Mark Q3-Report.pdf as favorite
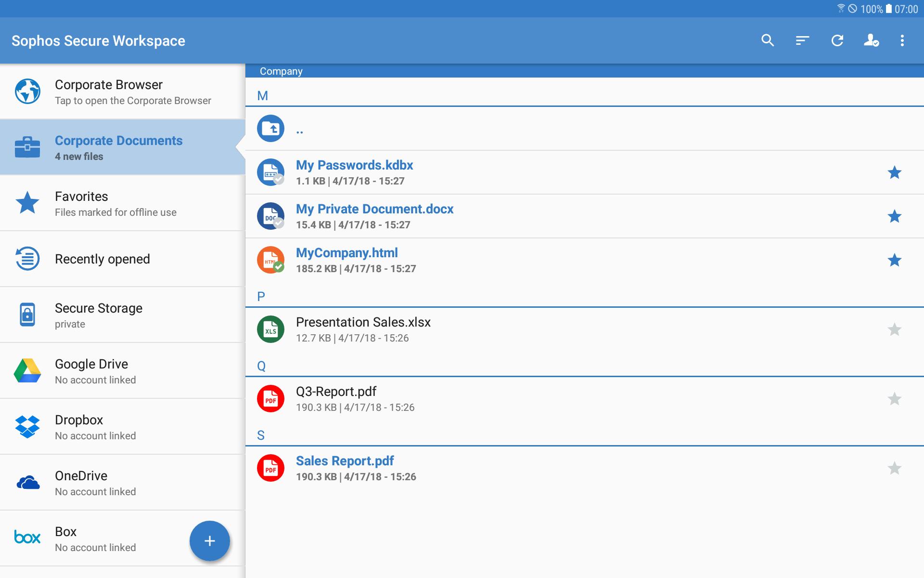Screen dimensions: 924x578 pos(894,399)
